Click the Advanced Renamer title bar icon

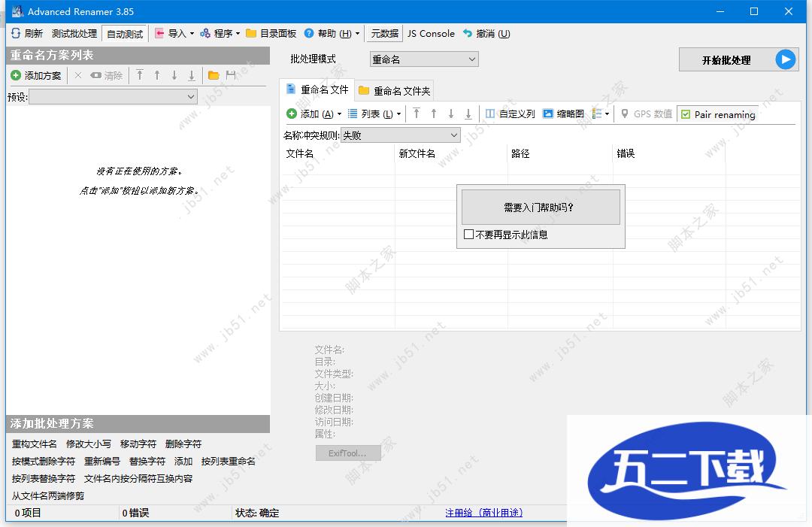click(17, 11)
